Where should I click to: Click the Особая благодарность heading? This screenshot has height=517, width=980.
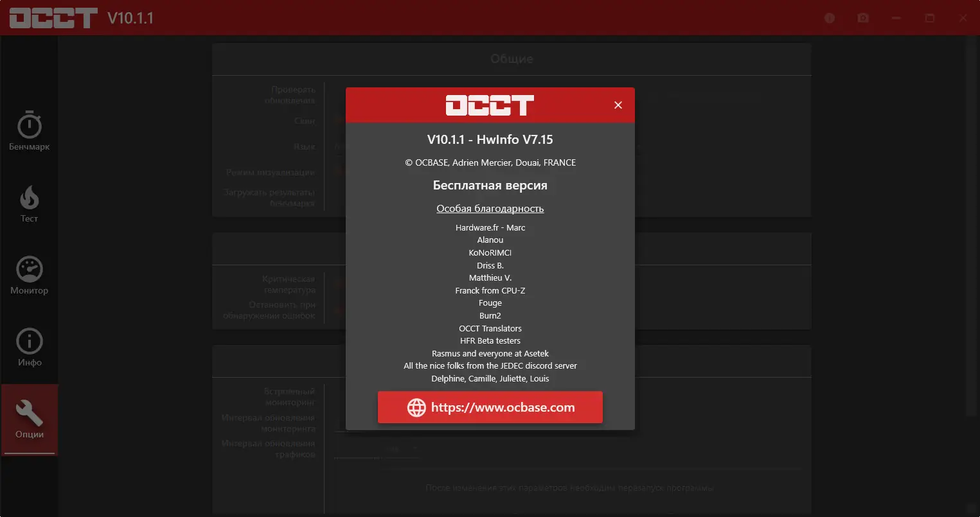click(x=490, y=209)
